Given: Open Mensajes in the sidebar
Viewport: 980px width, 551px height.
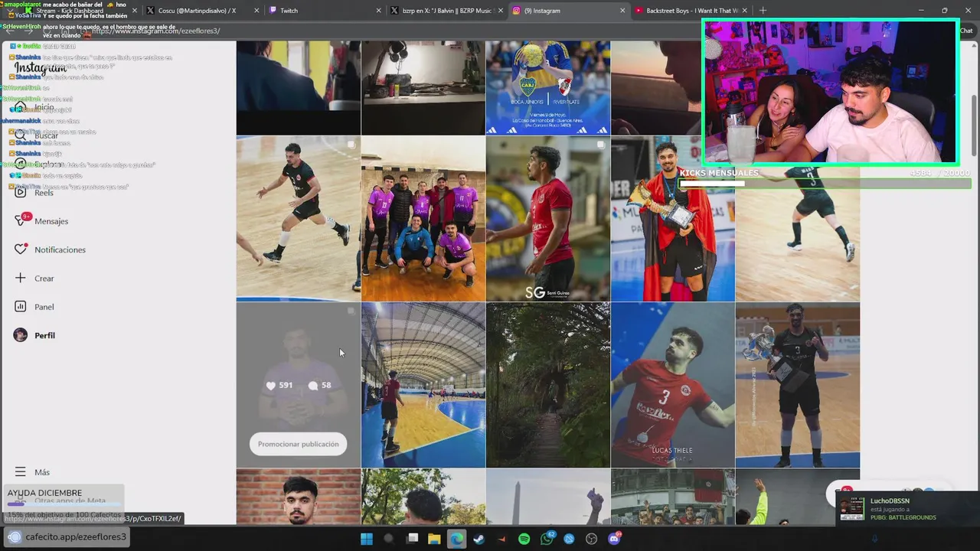Looking at the screenshot, I should [x=51, y=221].
